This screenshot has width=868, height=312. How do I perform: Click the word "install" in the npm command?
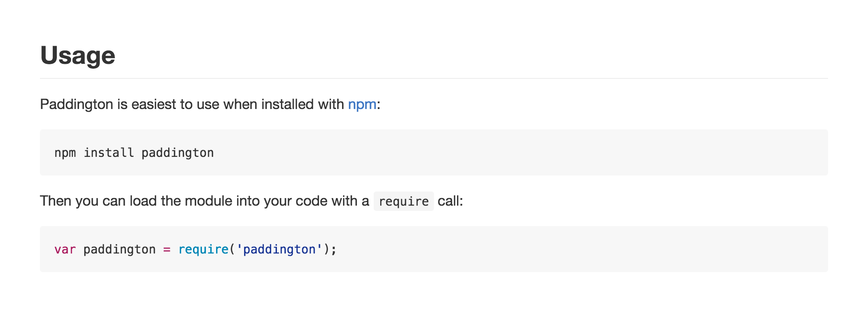coord(109,153)
